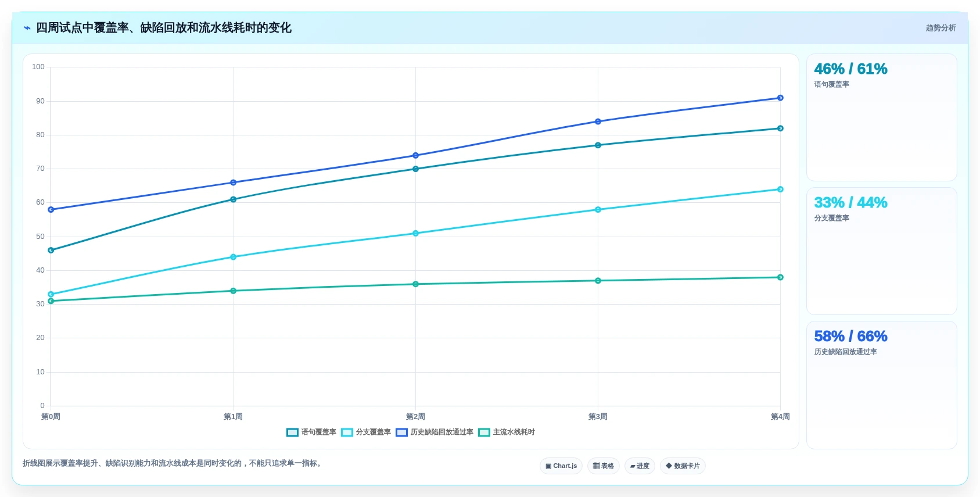Image resolution: width=980 pixels, height=497 pixels.
Task: Click the 100 y-axis tick label
Action: (x=38, y=67)
